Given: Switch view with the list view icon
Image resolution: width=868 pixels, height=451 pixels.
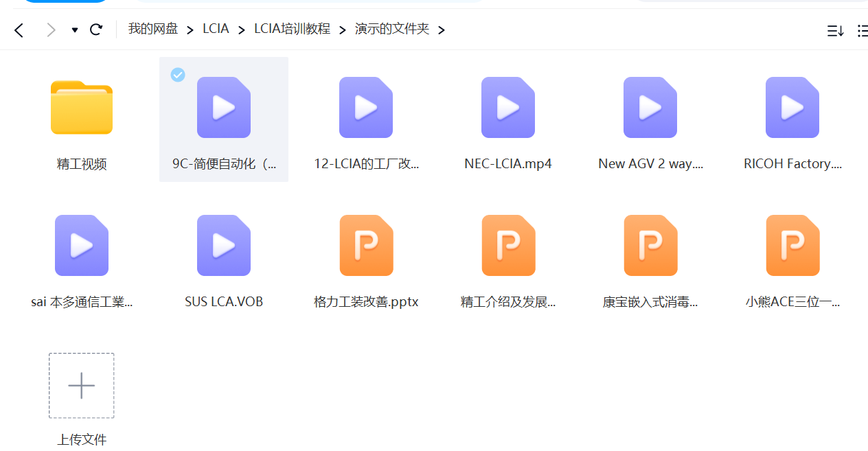Looking at the screenshot, I should (x=863, y=31).
